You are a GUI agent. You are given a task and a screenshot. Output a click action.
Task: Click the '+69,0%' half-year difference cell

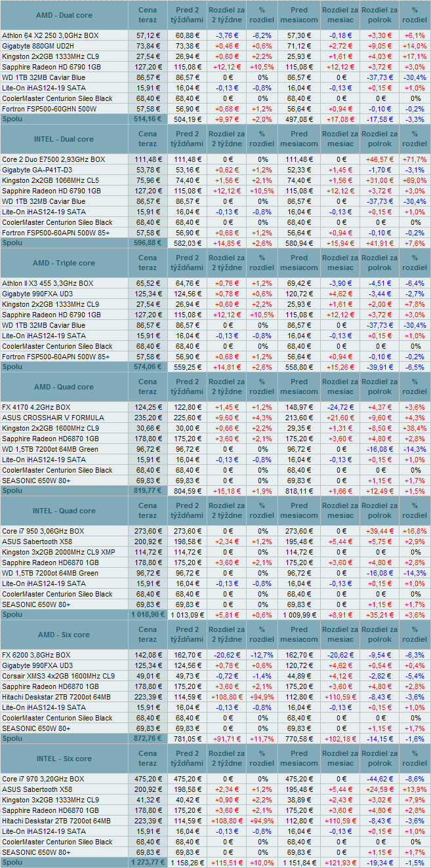[x=415, y=180]
